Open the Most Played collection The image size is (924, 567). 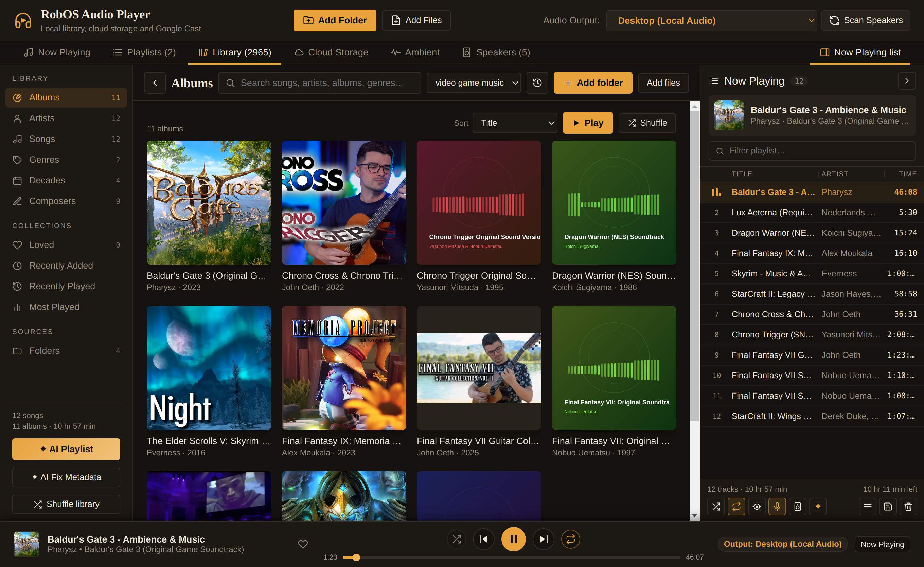tap(66, 307)
